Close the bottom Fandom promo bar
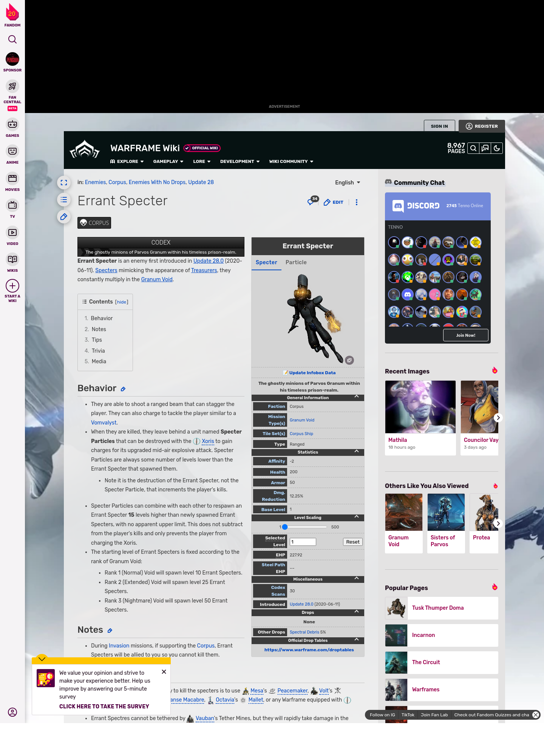544x756 pixels. pos(536,715)
